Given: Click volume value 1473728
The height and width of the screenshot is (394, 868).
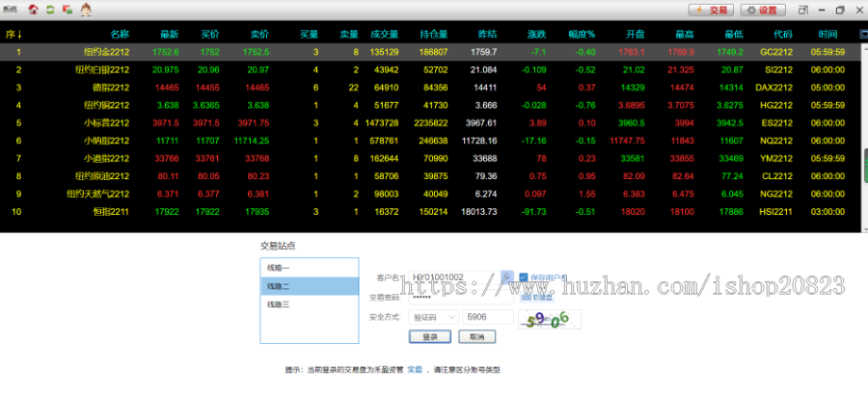Looking at the screenshot, I should [382, 122].
